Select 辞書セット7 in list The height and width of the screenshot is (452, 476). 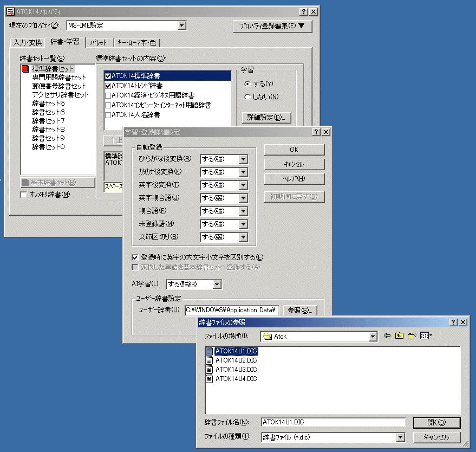(x=48, y=121)
